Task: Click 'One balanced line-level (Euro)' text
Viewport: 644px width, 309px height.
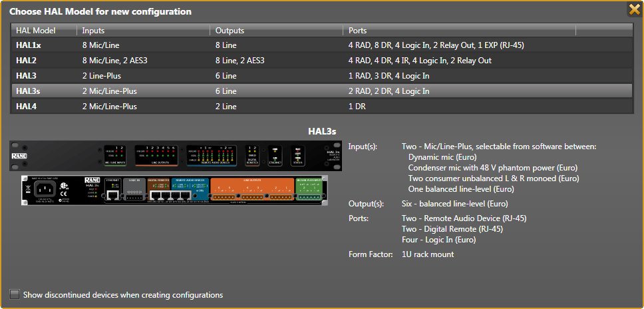Action: (x=461, y=189)
